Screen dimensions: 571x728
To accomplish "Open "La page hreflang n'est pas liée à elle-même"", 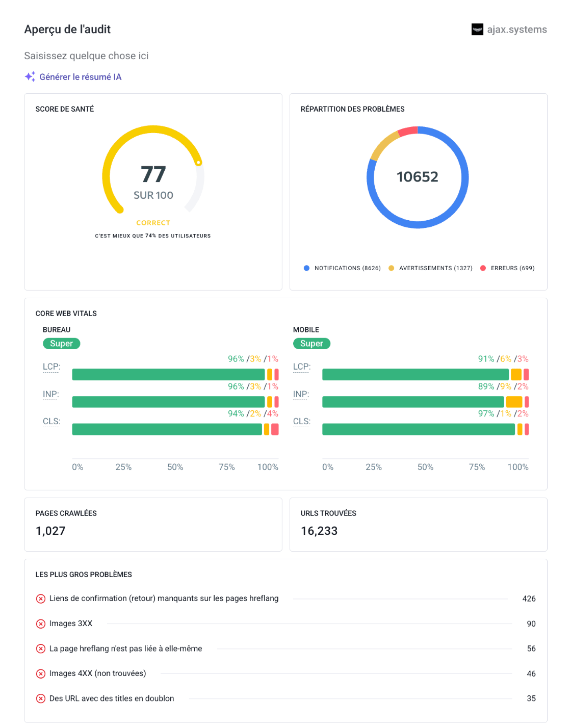I will 126,648.
